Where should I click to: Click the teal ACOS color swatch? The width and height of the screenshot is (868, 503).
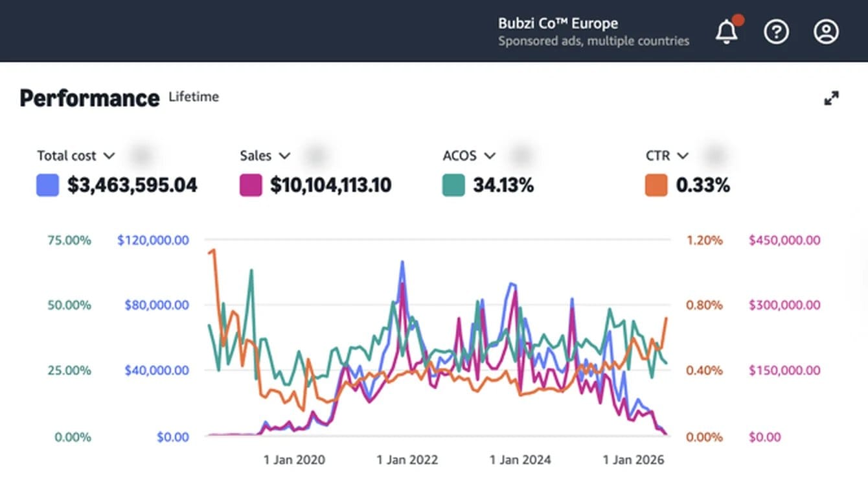[x=453, y=185]
